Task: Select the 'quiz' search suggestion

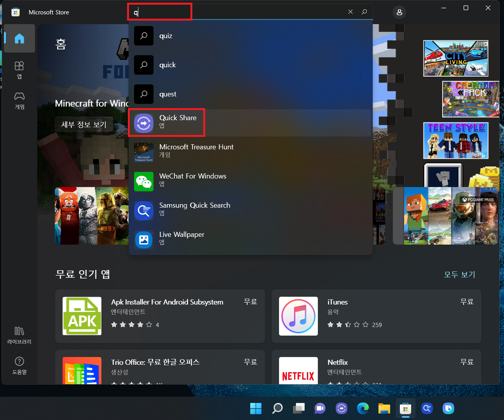Action: tap(251, 36)
